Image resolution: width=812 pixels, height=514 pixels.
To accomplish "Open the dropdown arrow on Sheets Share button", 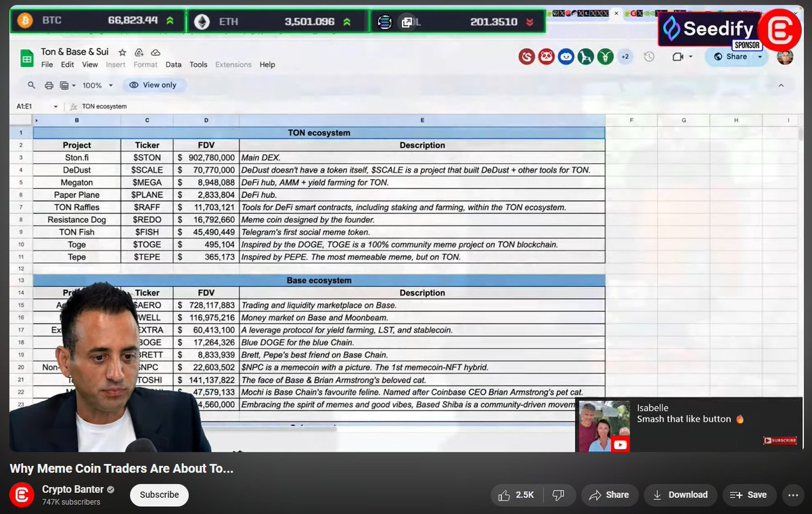I will (760, 57).
